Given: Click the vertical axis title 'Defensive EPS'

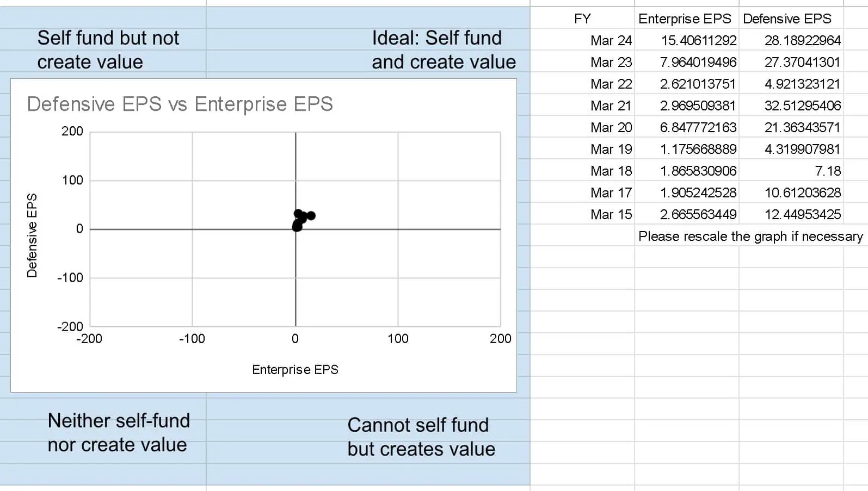Looking at the screenshot, I should pyautogui.click(x=32, y=235).
